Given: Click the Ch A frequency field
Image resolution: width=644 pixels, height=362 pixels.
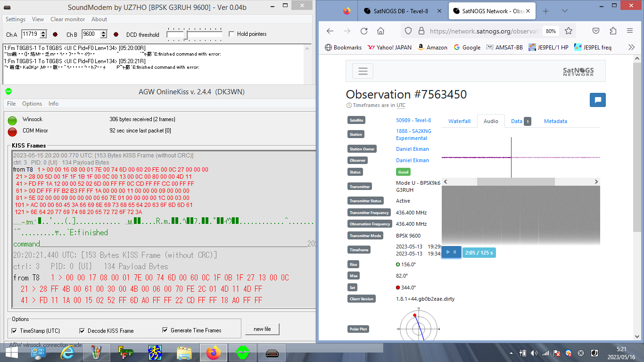Looking at the screenshot, I should (x=31, y=34).
